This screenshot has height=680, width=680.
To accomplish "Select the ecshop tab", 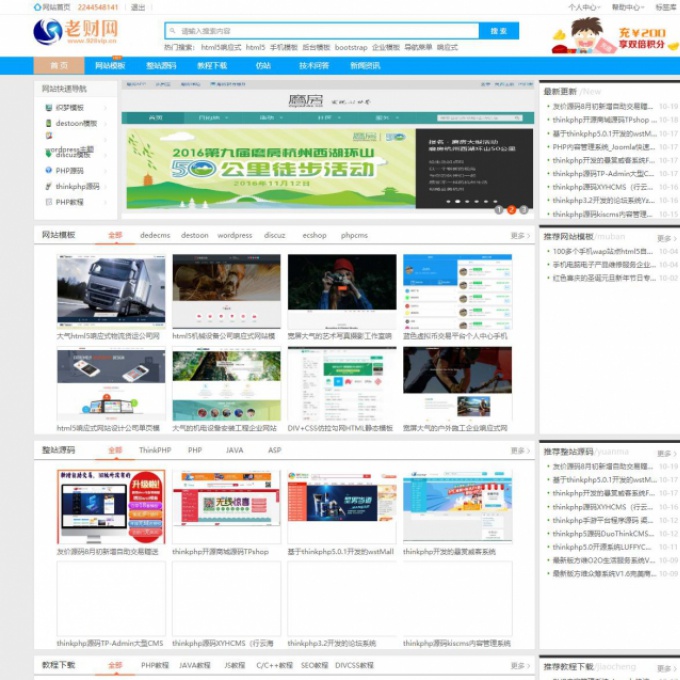I will tap(314, 235).
